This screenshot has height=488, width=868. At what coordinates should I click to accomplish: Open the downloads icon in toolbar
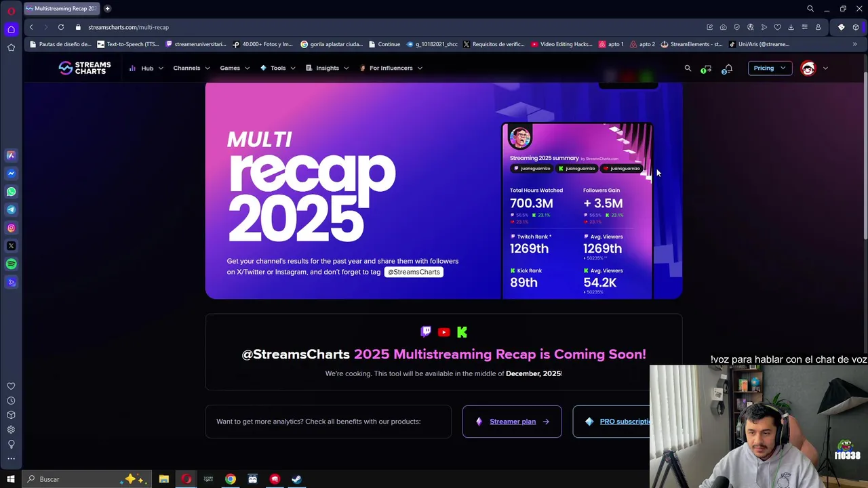(791, 27)
